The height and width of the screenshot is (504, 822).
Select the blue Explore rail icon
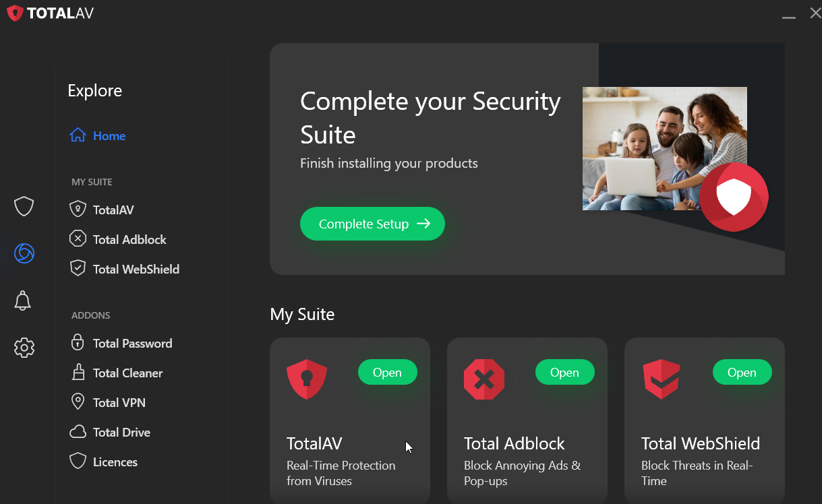pyautogui.click(x=24, y=253)
